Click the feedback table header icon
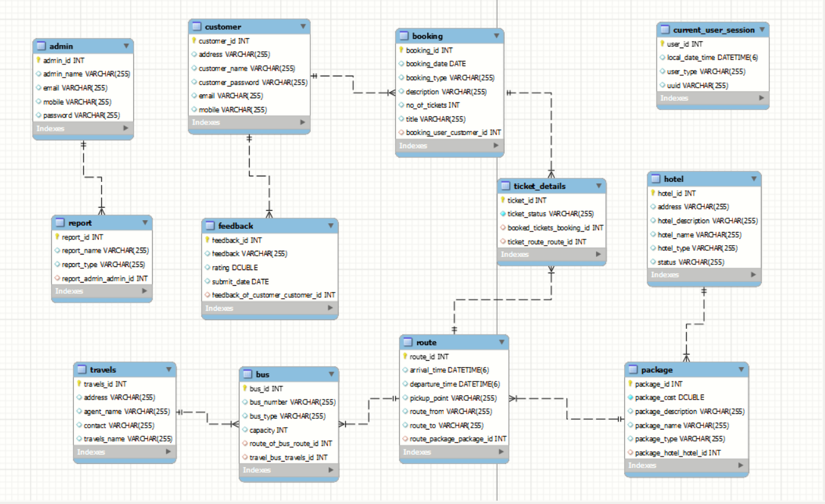 coord(211,225)
